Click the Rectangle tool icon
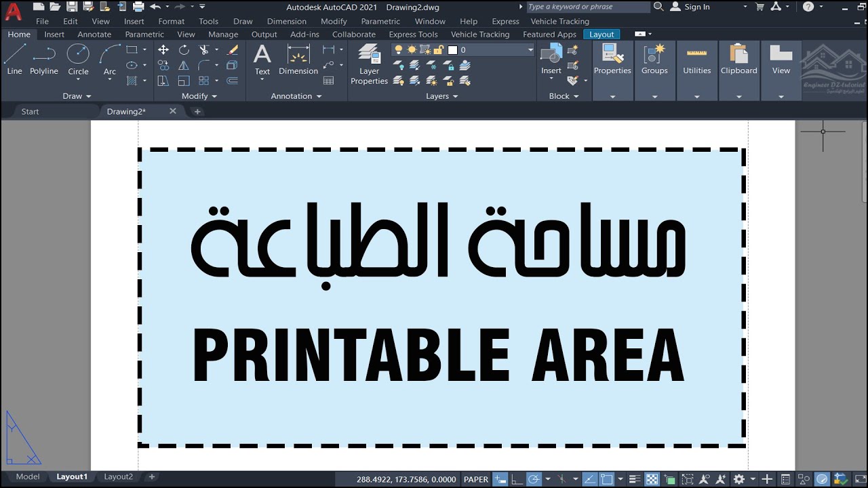 coord(132,49)
